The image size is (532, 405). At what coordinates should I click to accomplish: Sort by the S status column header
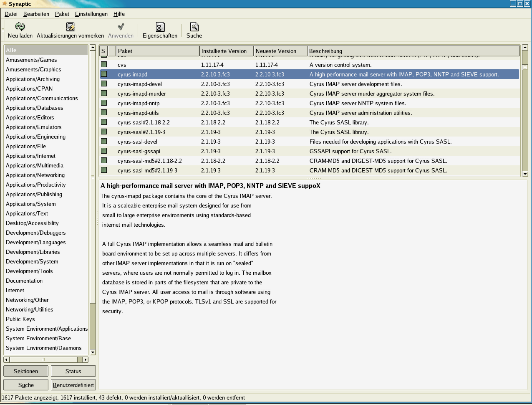click(103, 51)
